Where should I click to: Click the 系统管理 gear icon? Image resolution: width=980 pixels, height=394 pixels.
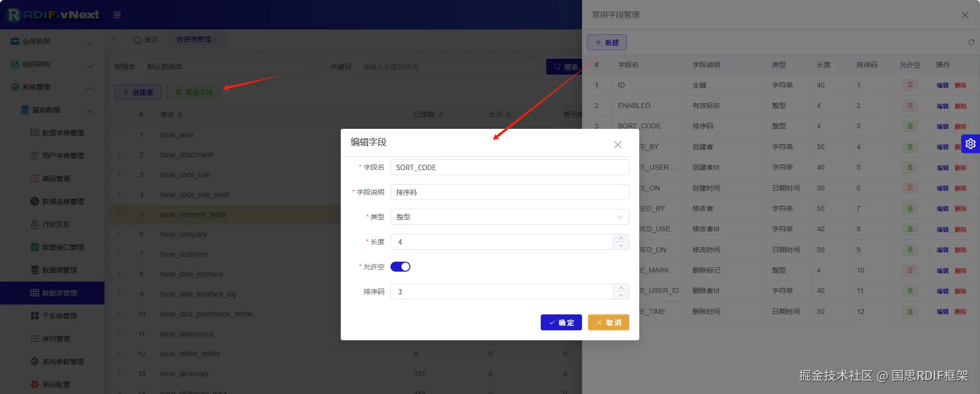pos(15,87)
